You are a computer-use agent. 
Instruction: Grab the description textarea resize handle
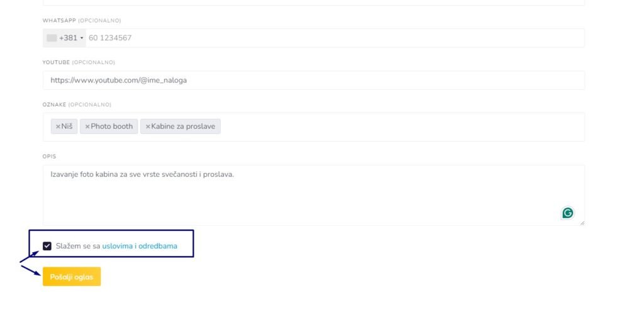(582, 223)
